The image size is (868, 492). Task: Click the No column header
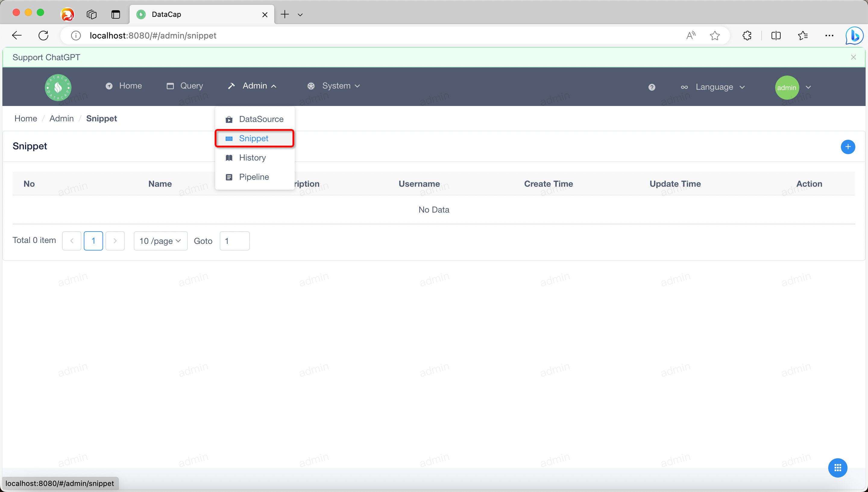[x=29, y=183]
